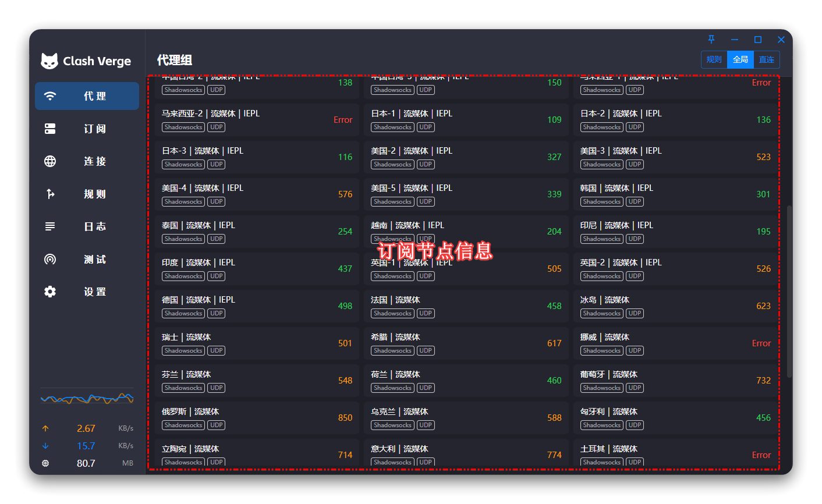Click the proxy list vertical scrollbar
The height and width of the screenshot is (504, 822).
789,291
